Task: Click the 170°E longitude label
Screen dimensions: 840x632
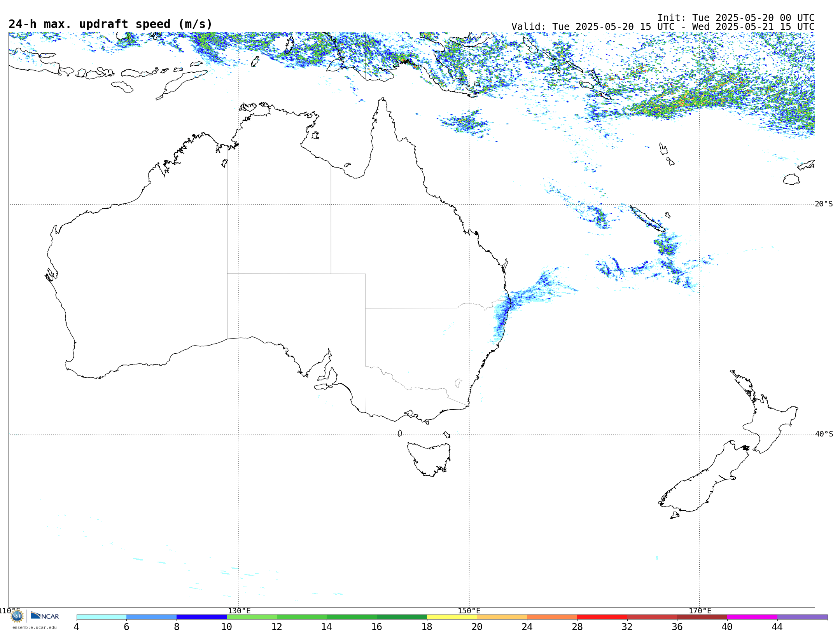Action: [700, 611]
